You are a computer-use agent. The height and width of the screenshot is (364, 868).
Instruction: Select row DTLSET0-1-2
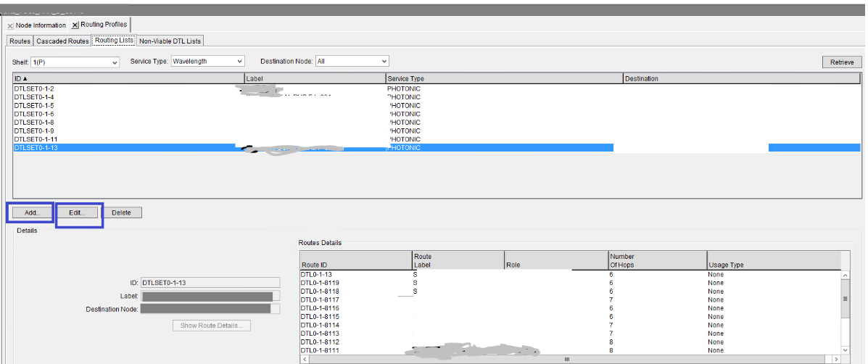click(x=437, y=88)
